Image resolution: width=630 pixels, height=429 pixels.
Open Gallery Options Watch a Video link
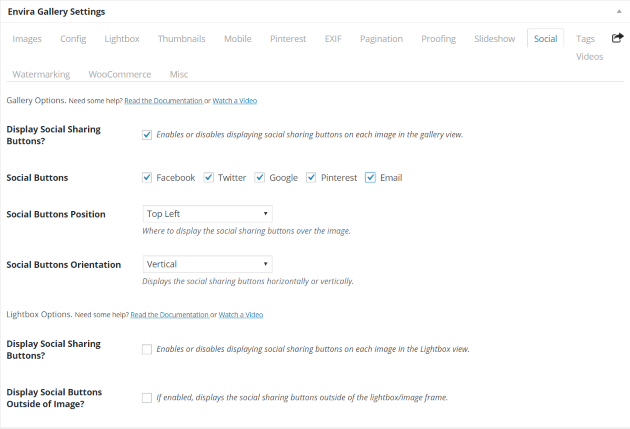click(x=235, y=101)
